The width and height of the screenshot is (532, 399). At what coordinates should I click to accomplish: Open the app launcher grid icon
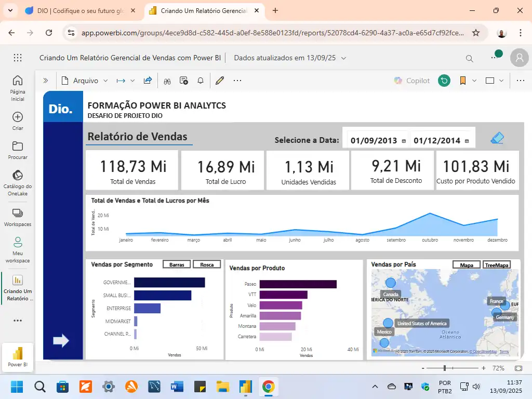click(x=18, y=58)
